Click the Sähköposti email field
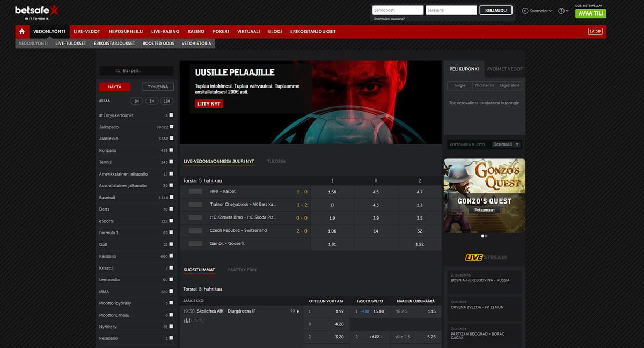644x348 pixels. coord(398,10)
